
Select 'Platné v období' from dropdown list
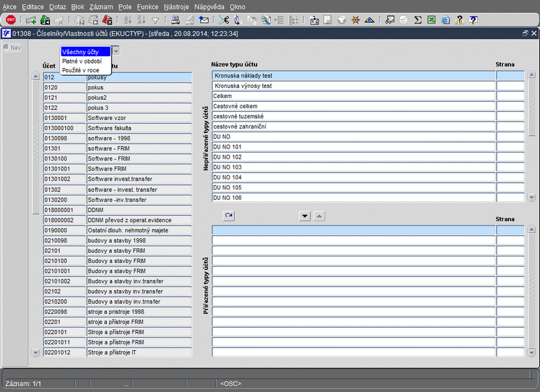tap(82, 61)
